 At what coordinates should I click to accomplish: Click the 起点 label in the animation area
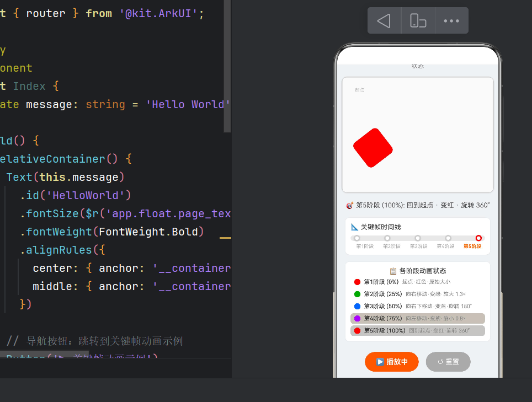click(x=359, y=90)
